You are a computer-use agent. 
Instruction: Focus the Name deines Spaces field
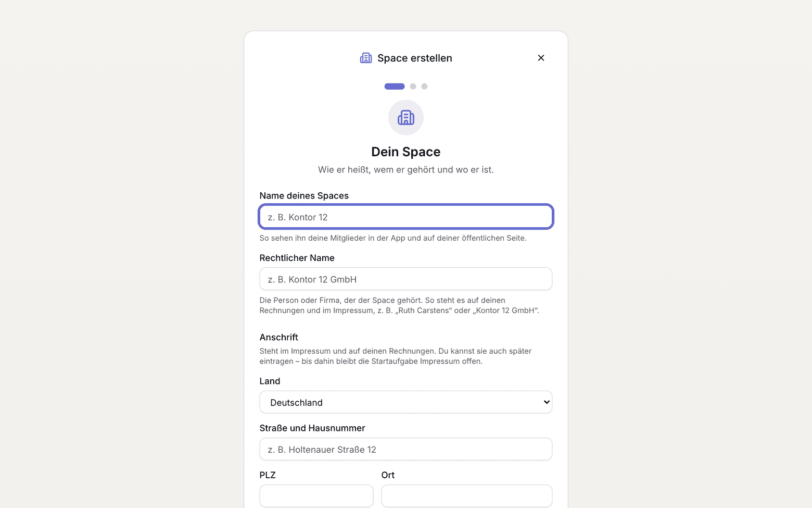(x=406, y=217)
